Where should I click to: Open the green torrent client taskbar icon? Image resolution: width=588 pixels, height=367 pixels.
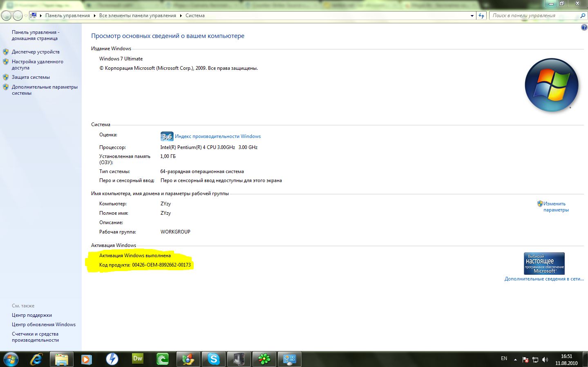point(163,359)
